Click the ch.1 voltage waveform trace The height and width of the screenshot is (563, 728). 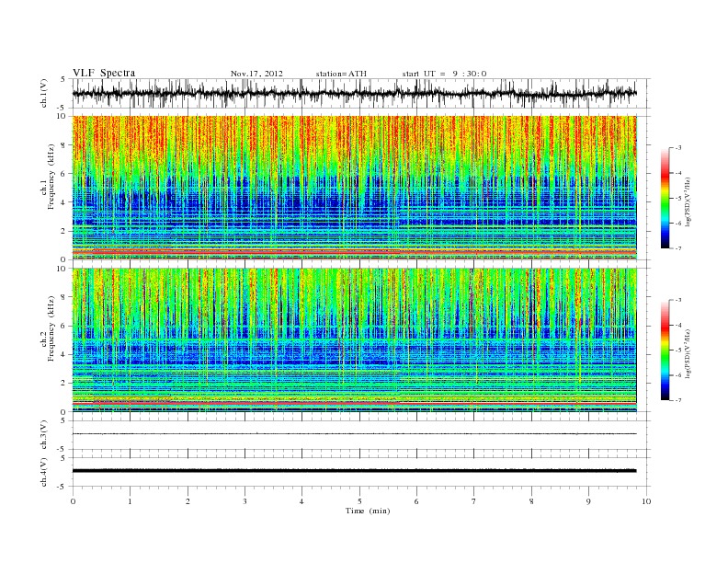tap(354, 93)
